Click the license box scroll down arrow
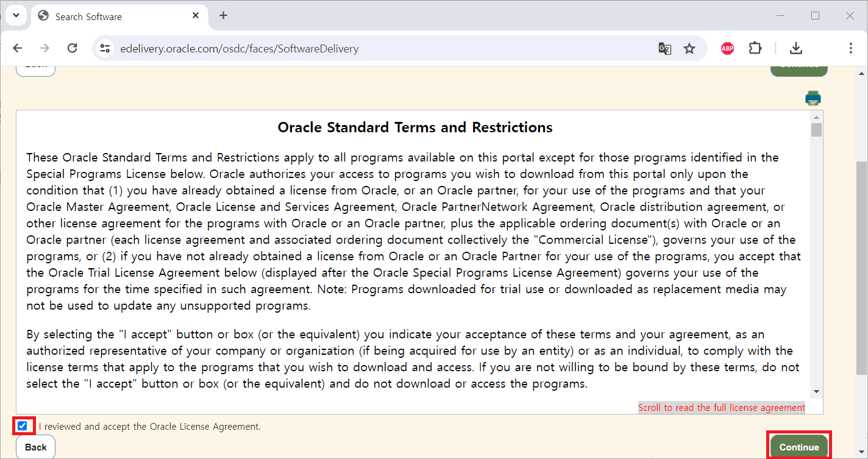 817,392
